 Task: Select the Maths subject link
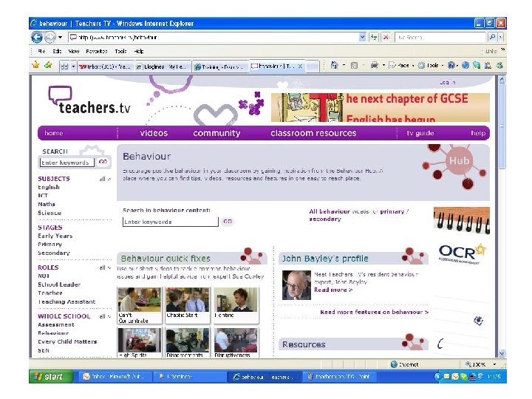point(47,204)
